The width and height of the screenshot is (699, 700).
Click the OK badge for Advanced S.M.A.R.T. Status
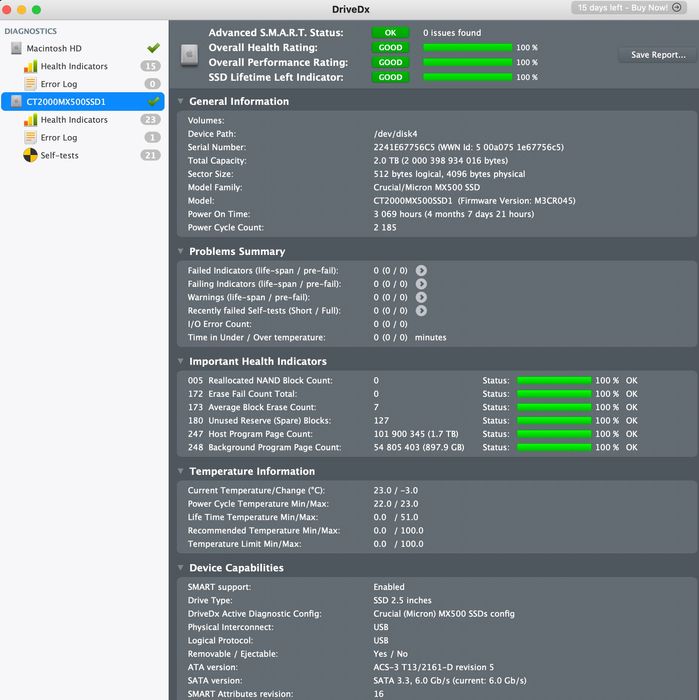[390, 33]
